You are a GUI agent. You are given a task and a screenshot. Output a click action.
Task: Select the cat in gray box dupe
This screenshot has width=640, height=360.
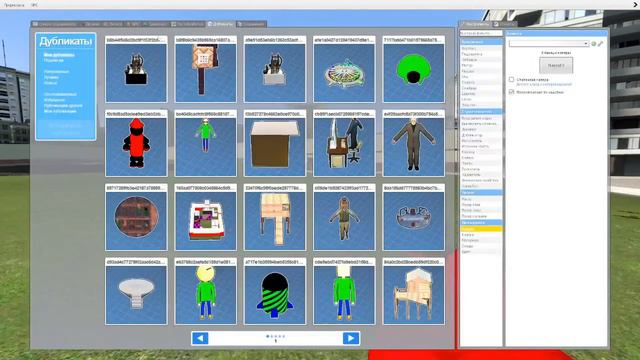(275, 69)
